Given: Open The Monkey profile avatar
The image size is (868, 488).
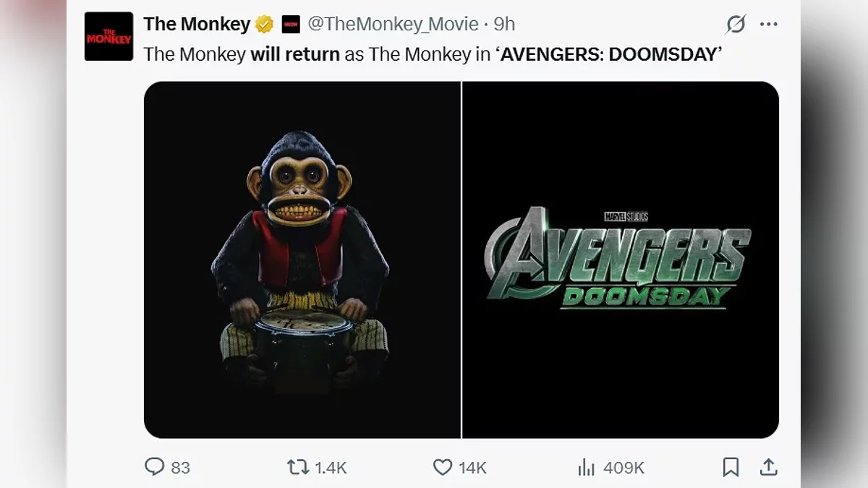Looking at the screenshot, I should pos(109,36).
